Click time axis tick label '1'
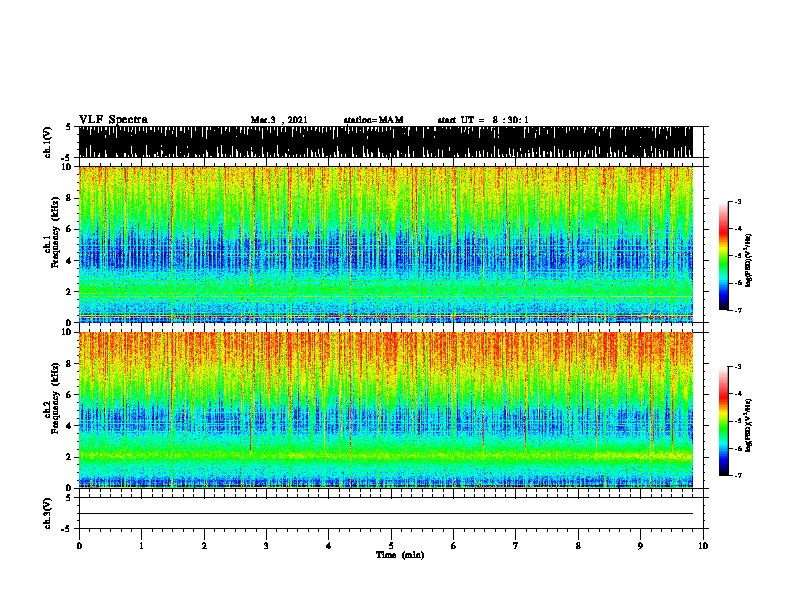 141,546
